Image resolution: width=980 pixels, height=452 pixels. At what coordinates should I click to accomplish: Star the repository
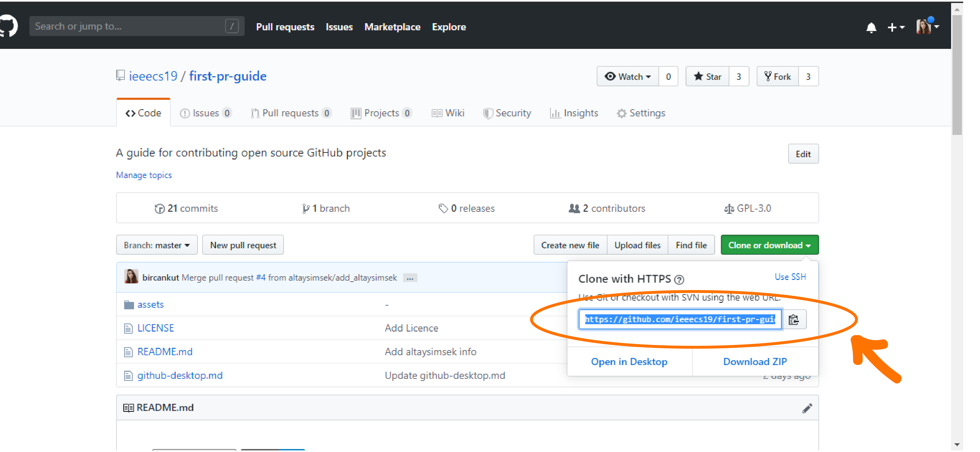tap(707, 76)
